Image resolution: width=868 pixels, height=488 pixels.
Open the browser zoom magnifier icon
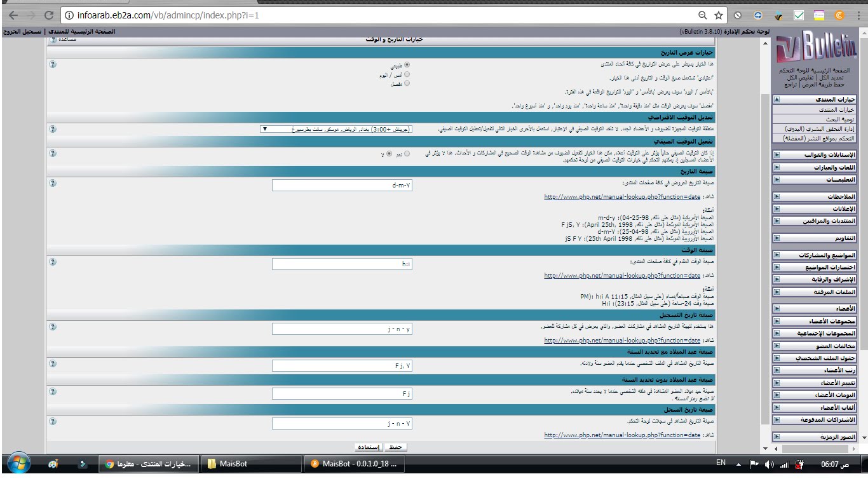point(702,15)
